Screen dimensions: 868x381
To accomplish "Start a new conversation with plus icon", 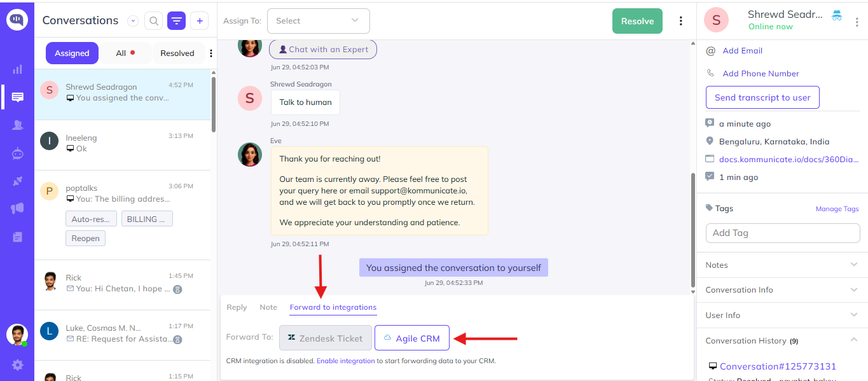I will [x=200, y=21].
